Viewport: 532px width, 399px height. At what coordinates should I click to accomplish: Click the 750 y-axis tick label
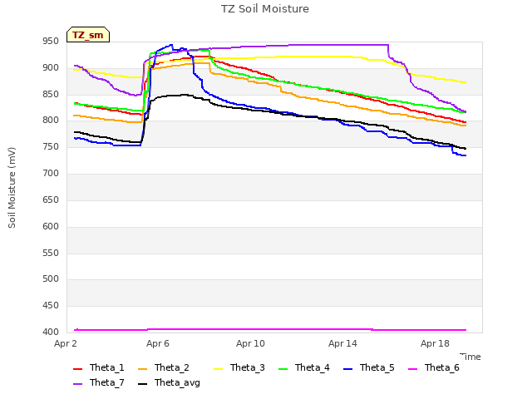pos(51,146)
